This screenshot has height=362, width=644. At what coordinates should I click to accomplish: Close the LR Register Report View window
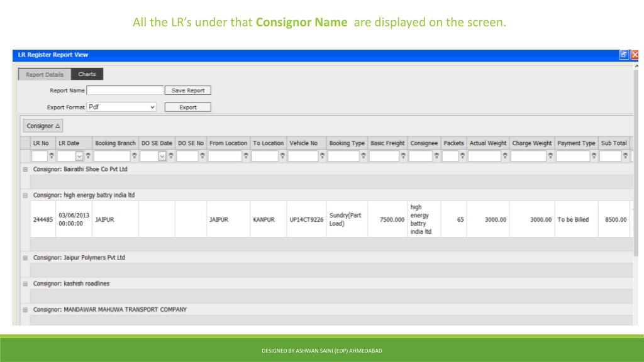(x=635, y=55)
